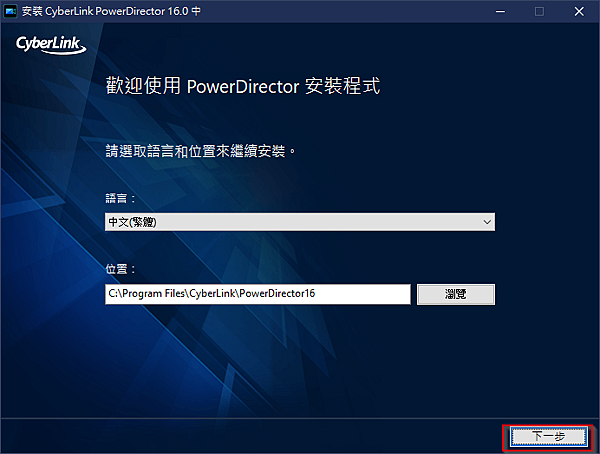Open the 語言 language dropdown

pos(300,222)
